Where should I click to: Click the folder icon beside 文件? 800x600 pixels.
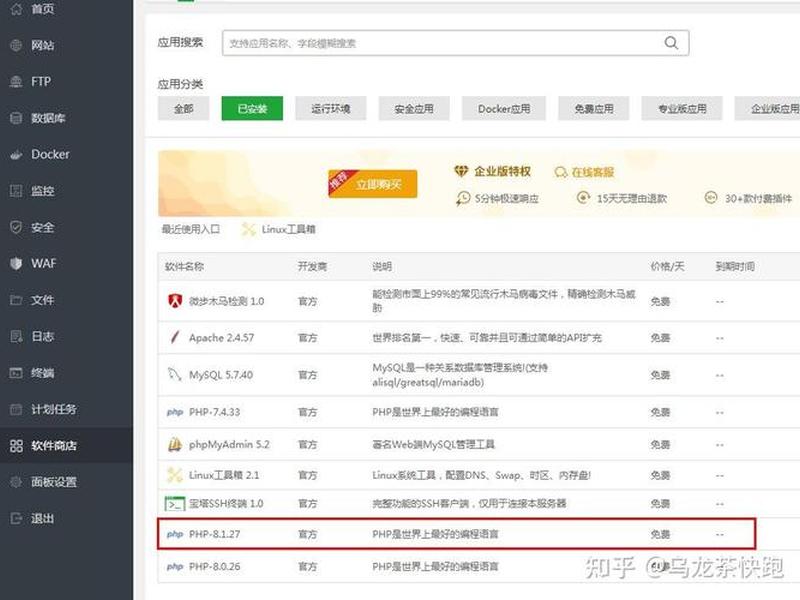(x=16, y=300)
